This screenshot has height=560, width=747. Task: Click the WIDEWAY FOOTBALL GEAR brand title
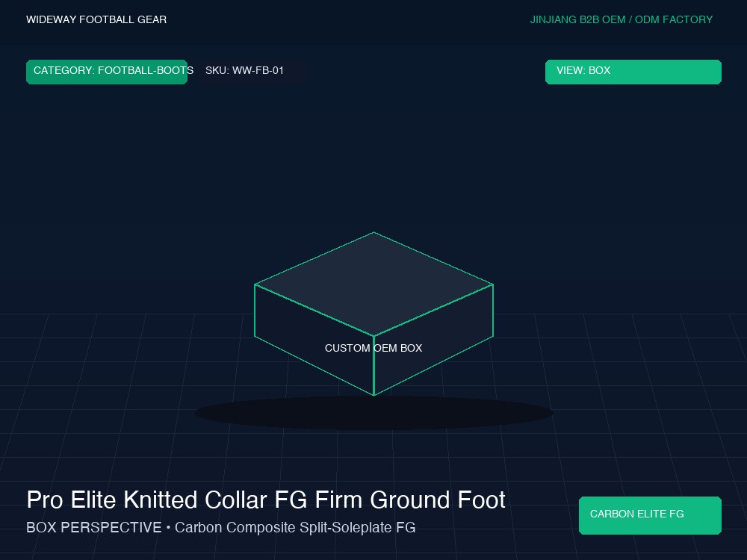coord(96,19)
